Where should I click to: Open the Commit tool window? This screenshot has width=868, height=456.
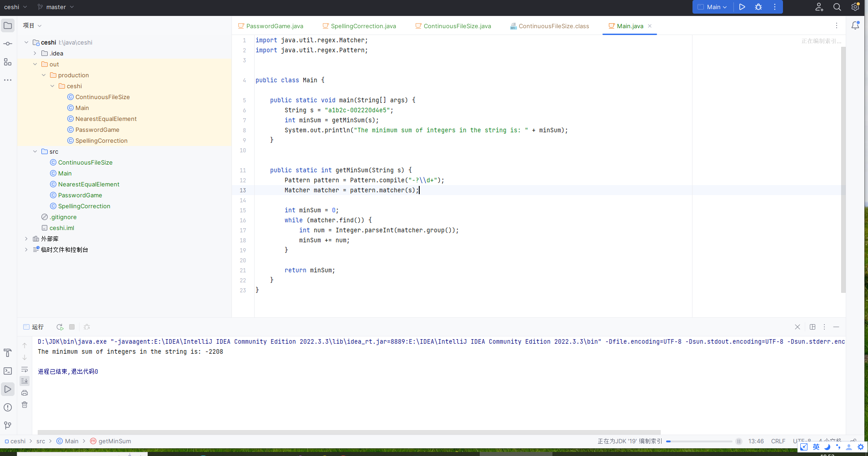point(8,44)
